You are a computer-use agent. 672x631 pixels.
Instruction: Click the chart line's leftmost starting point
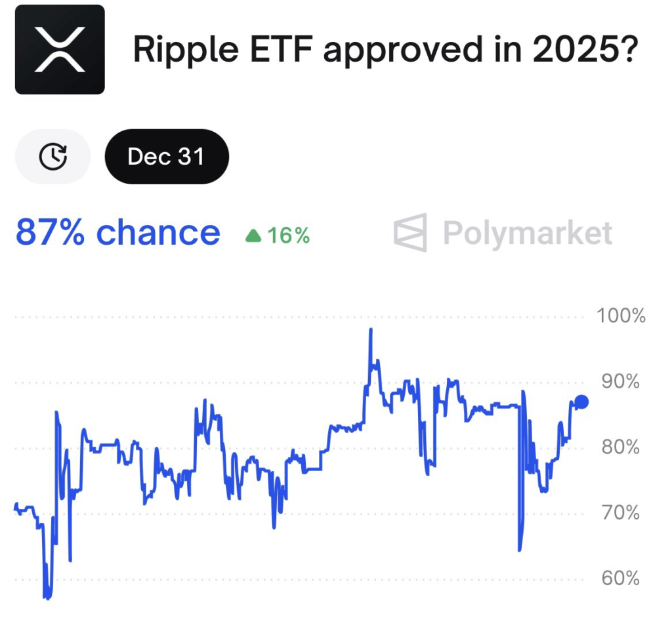[16, 506]
